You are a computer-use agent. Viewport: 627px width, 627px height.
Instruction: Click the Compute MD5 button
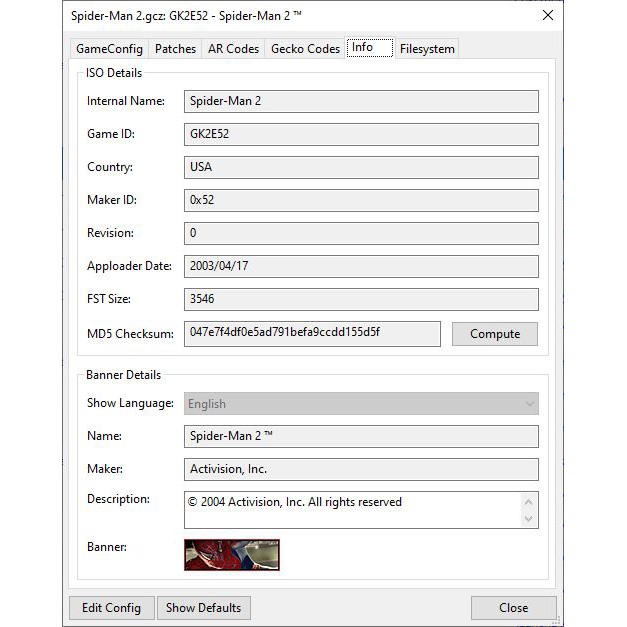[494, 334]
